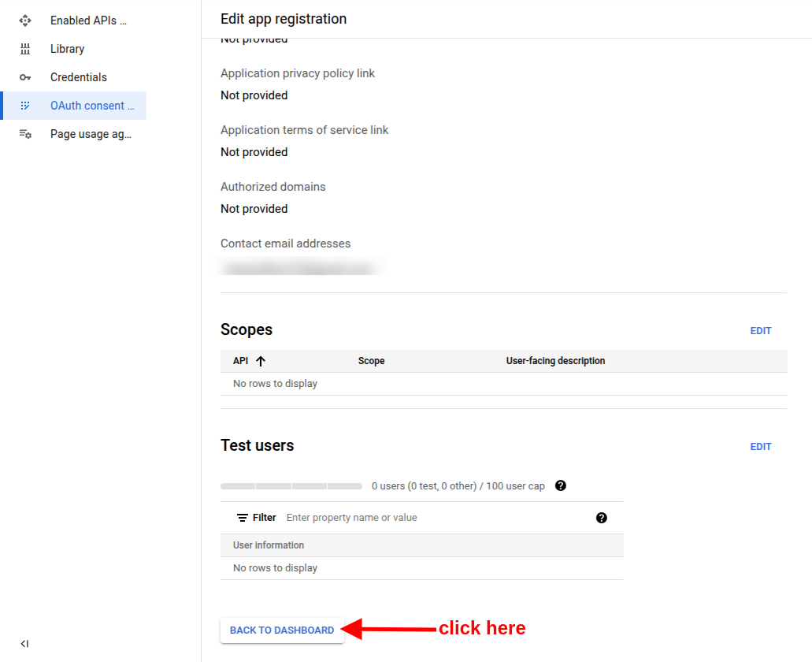Click the Filter icon in Test users
812x662 pixels.
243,518
